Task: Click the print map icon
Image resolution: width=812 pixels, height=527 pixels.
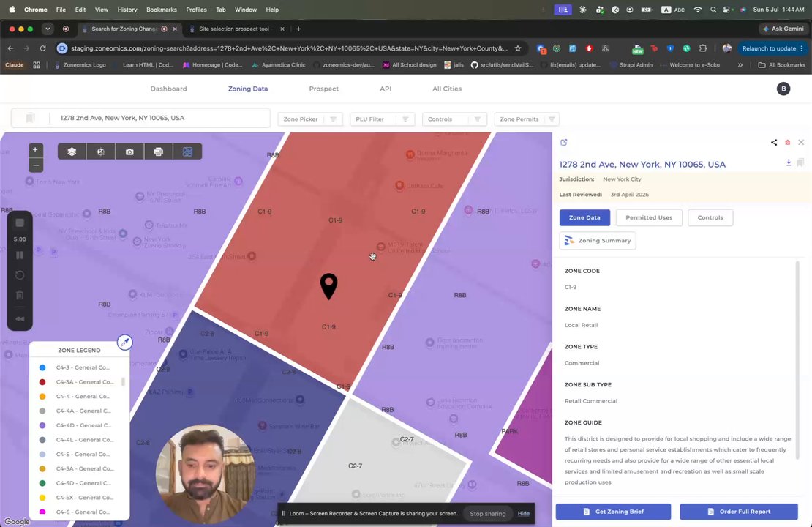Action: tap(159, 152)
